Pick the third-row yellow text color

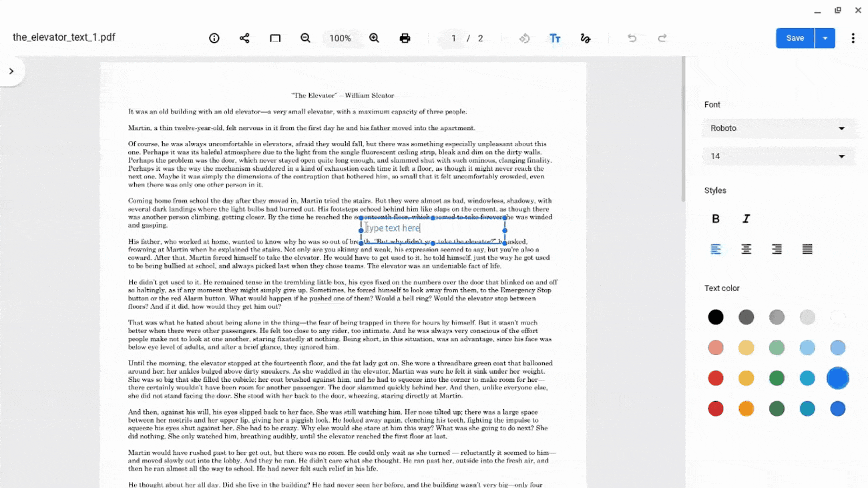(746, 378)
